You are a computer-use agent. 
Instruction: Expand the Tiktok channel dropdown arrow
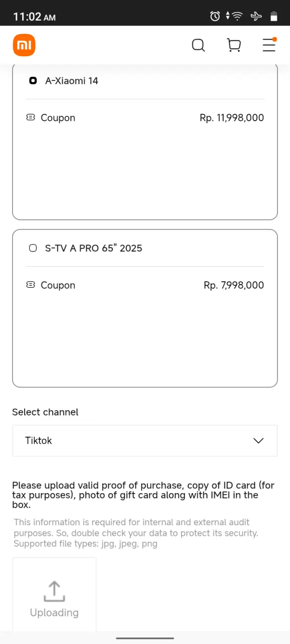point(258,441)
